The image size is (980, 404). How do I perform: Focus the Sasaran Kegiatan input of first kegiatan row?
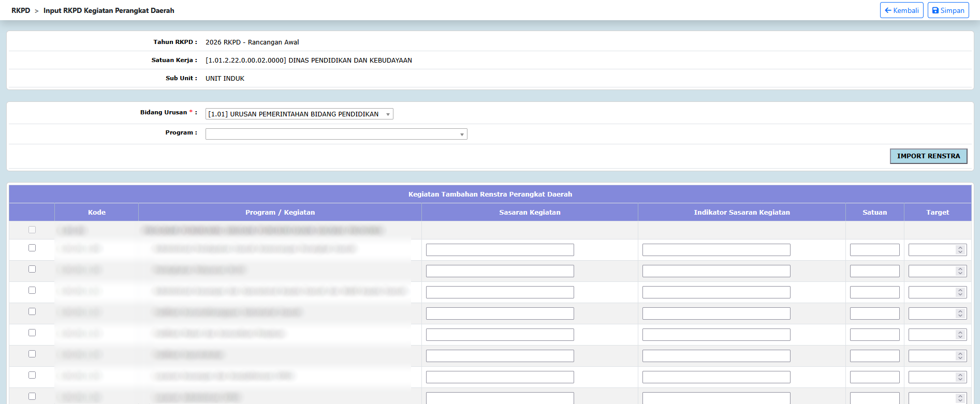[500, 250]
